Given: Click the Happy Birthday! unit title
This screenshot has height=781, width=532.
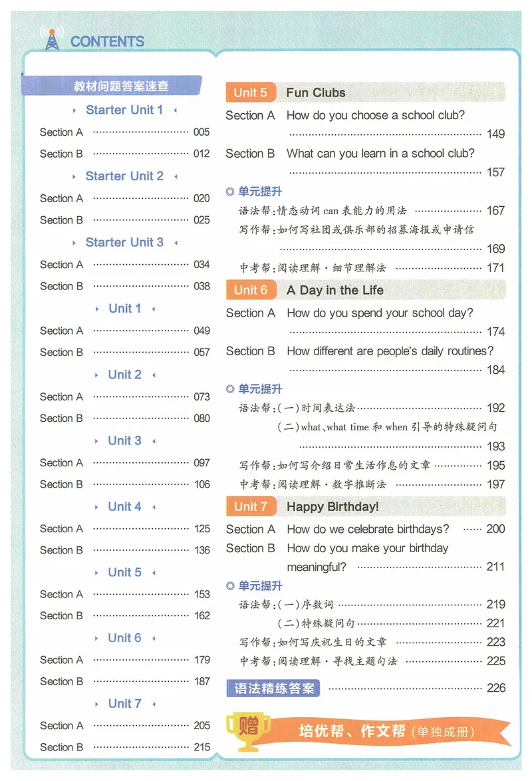Looking at the screenshot, I should (x=332, y=506).
